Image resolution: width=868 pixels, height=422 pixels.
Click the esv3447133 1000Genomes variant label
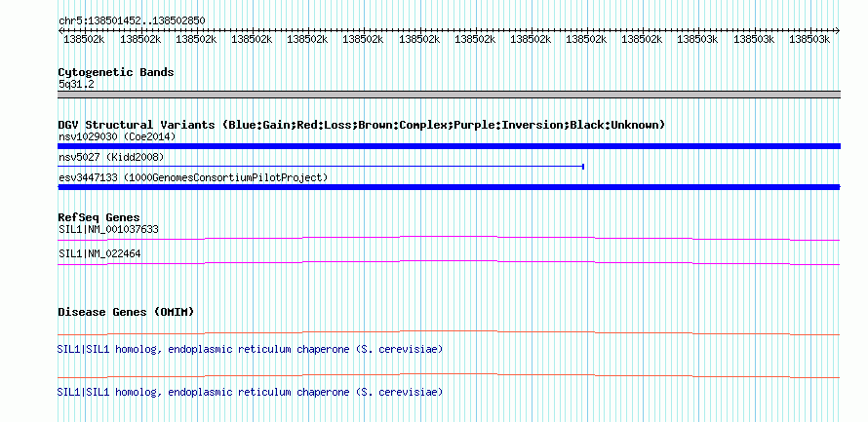pyautogui.click(x=193, y=178)
